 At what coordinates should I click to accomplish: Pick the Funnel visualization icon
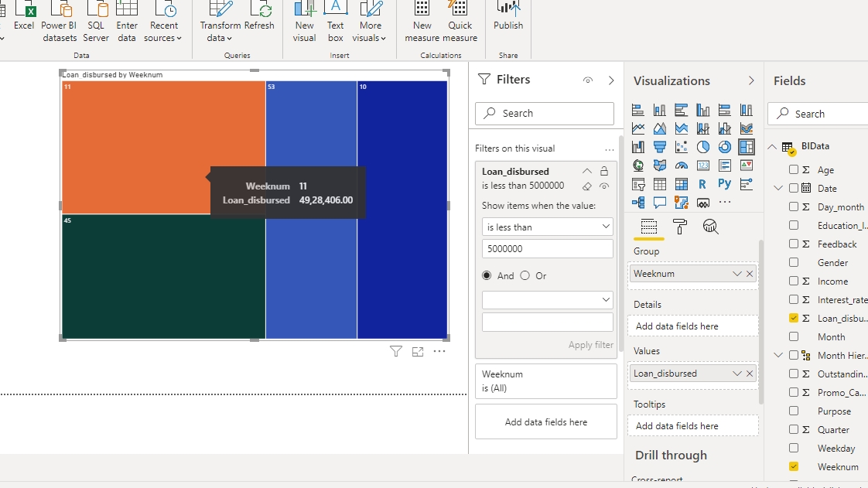point(659,147)
